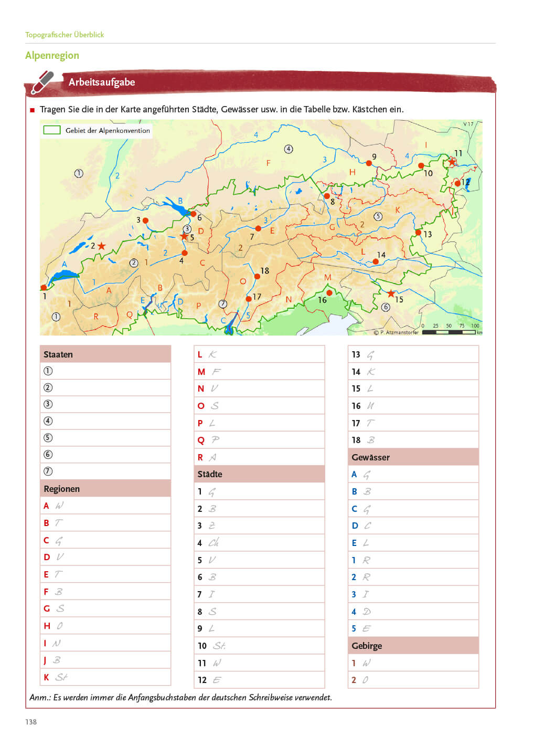Viewport: 534px width, 756px height.
Task: Select the circled 6 marker on the map
Action: click(386, 307)
